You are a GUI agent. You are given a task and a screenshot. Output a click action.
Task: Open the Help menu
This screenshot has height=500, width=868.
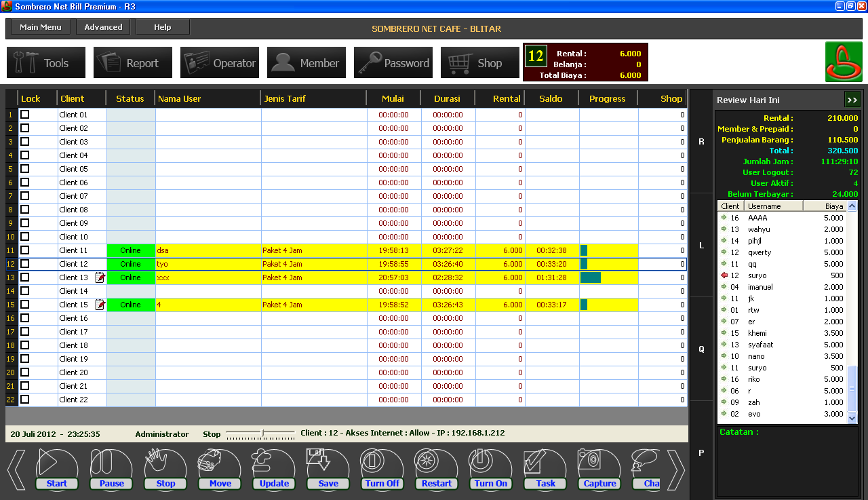pyautogui.click(x=163, y=27)
